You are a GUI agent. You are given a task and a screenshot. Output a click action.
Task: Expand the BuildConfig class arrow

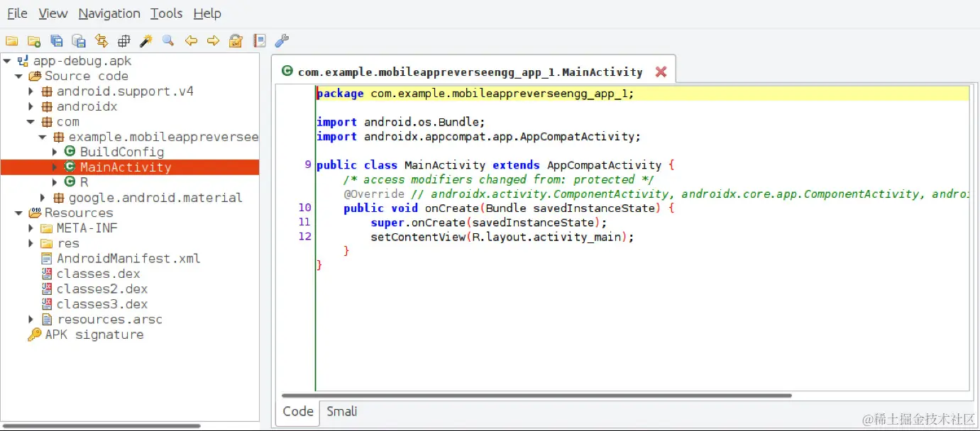pyautogui.click(x=55, y=152)
